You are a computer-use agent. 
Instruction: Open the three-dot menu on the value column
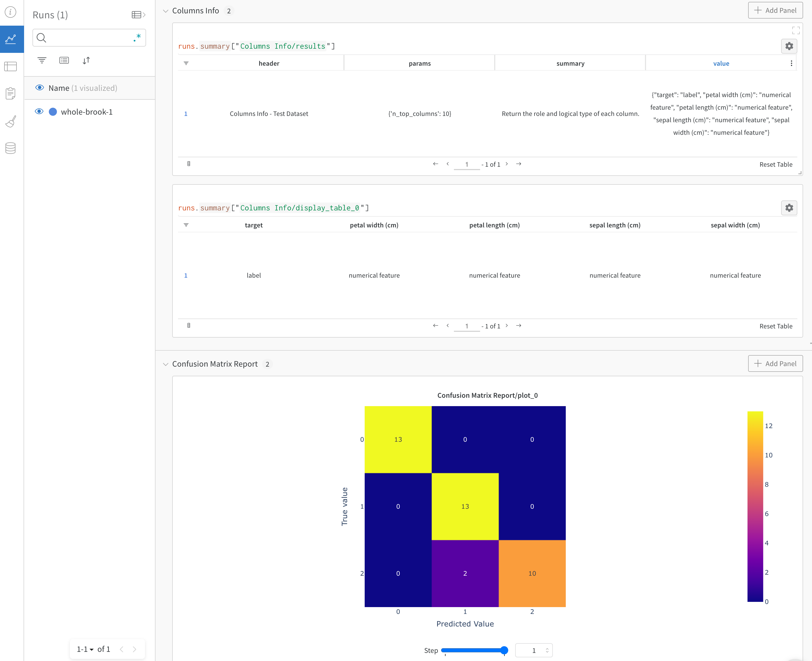[791, 63]
